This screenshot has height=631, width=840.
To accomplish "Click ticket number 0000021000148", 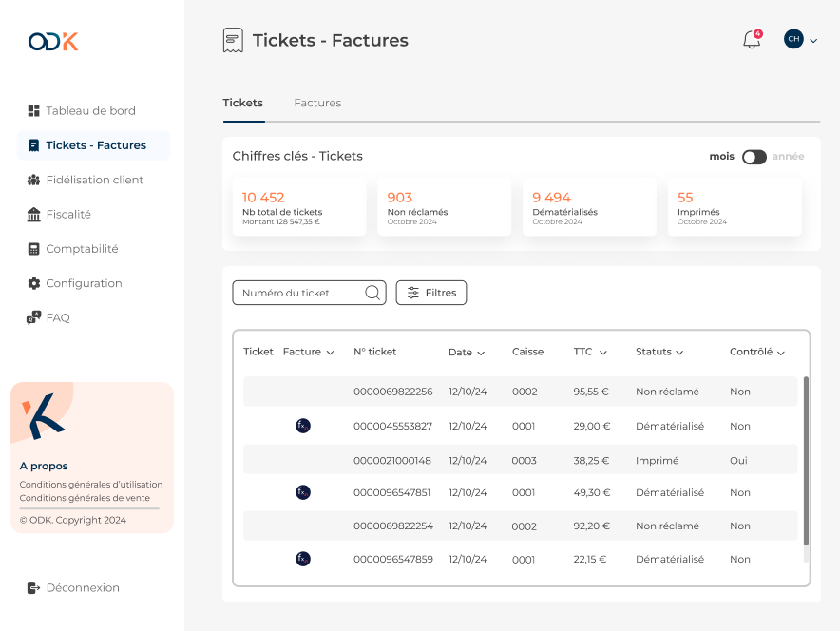I will tap(392, 461).
